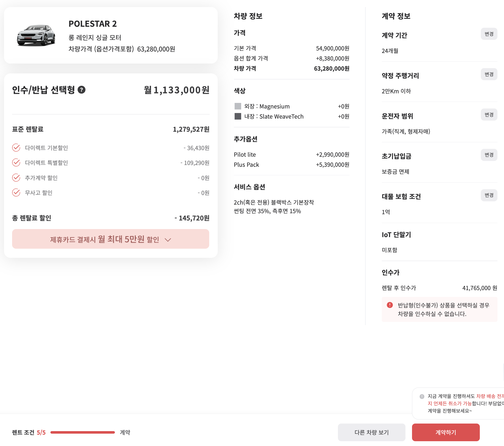Click the red warning icon in 반납형 notice

tap(390, 305)
